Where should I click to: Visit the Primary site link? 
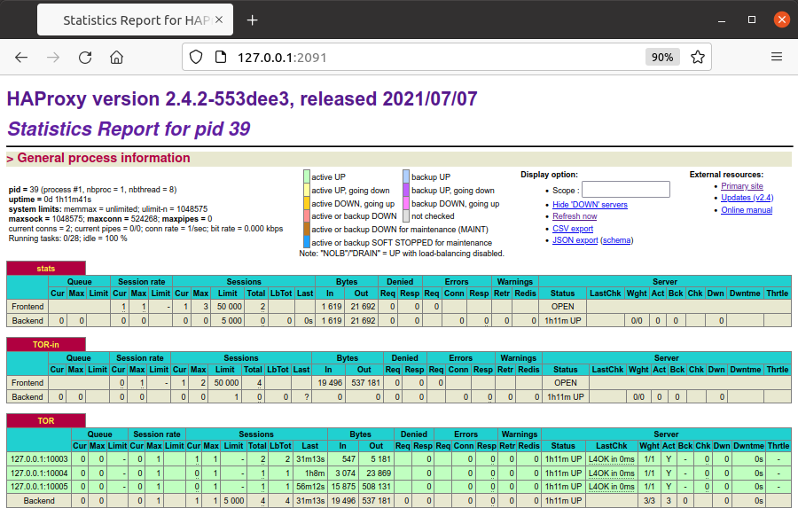point(742,186)
